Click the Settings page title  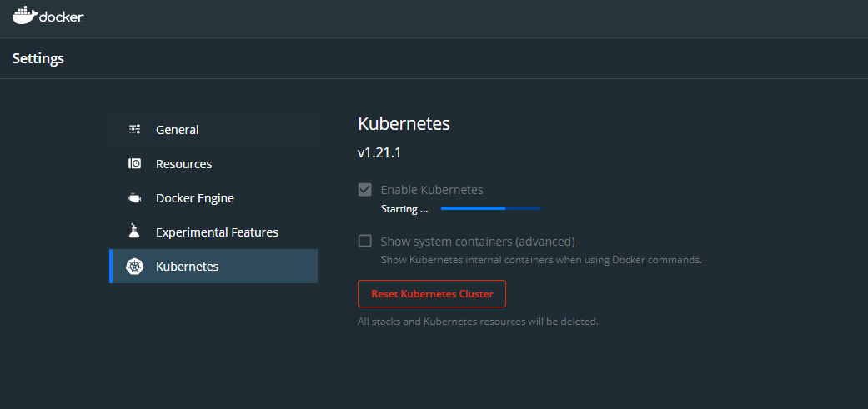pyautogui.click(x=38, y=58)
